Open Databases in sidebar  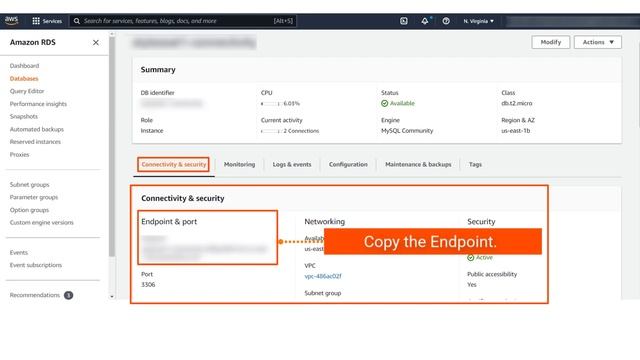tap(24, 78)
